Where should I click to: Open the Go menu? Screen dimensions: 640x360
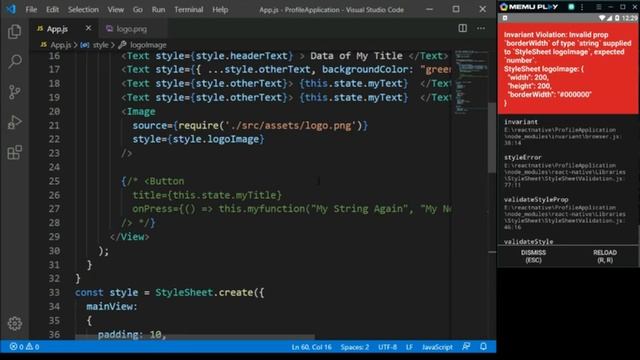click(x=138, y=9)
